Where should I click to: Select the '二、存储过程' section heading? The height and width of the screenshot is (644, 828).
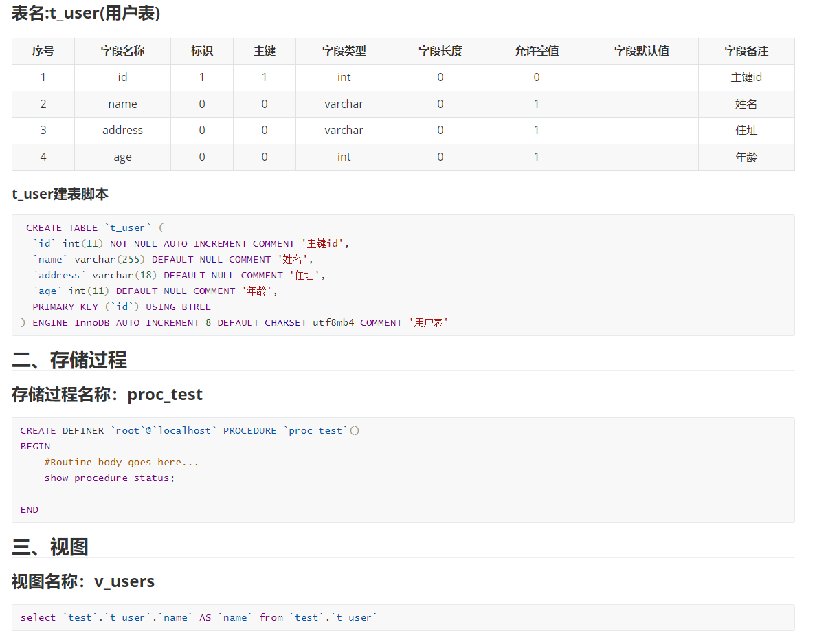click(x=69, y=359)
